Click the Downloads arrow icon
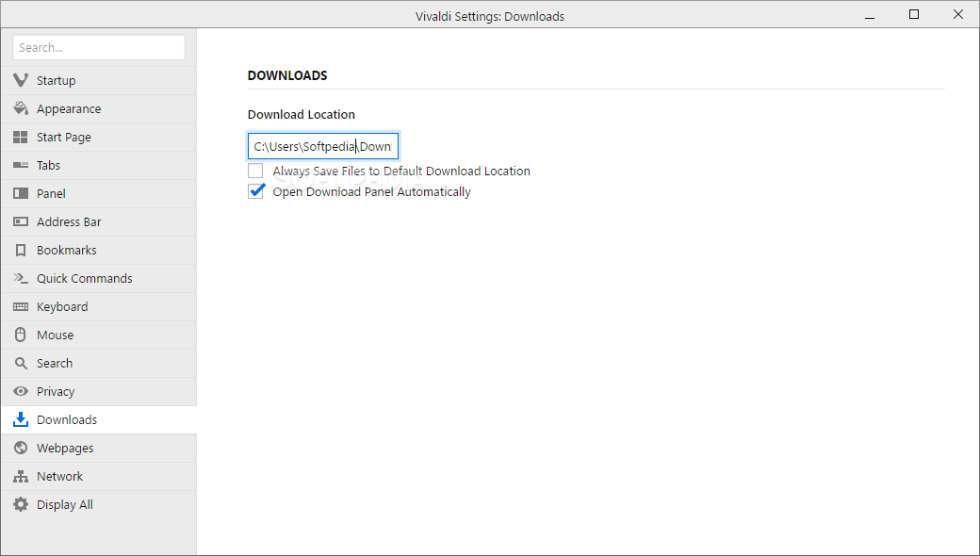The height and width of the screenshot is (556, 980). click(x=21, y=419)
